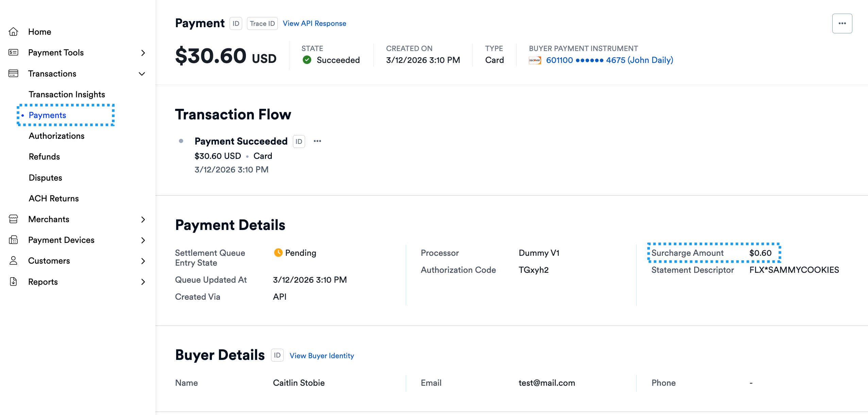Screen dimensions: 868x415
Task: Open Authorizations in the sidebar
Action: [x=56, y=136]
